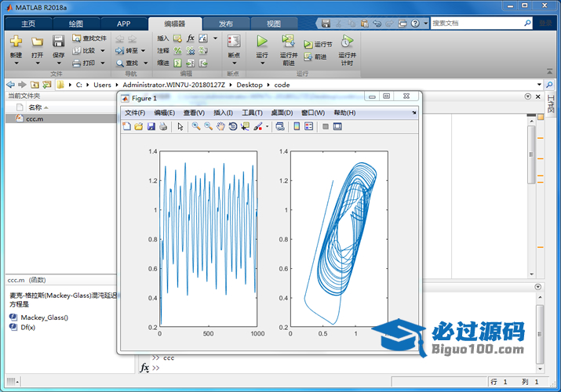
Task: Click the back navigation arrow in address bar
Action: point(11,85)
